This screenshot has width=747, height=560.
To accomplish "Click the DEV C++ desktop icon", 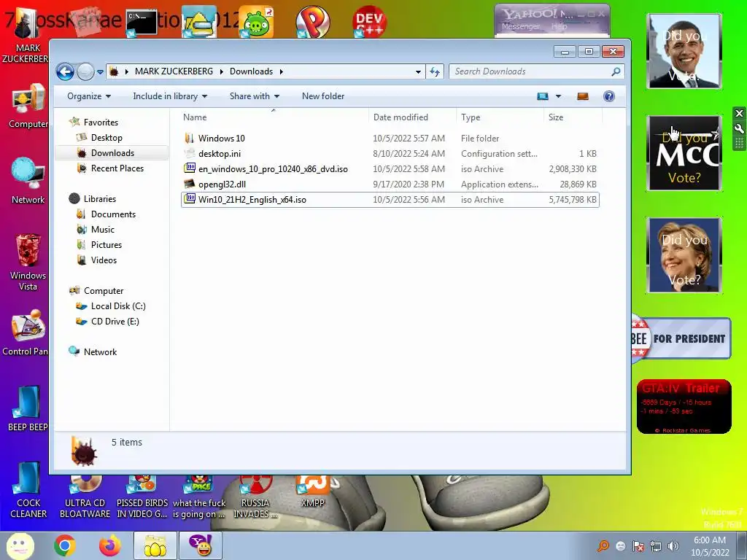I will (x=369, y=21).
